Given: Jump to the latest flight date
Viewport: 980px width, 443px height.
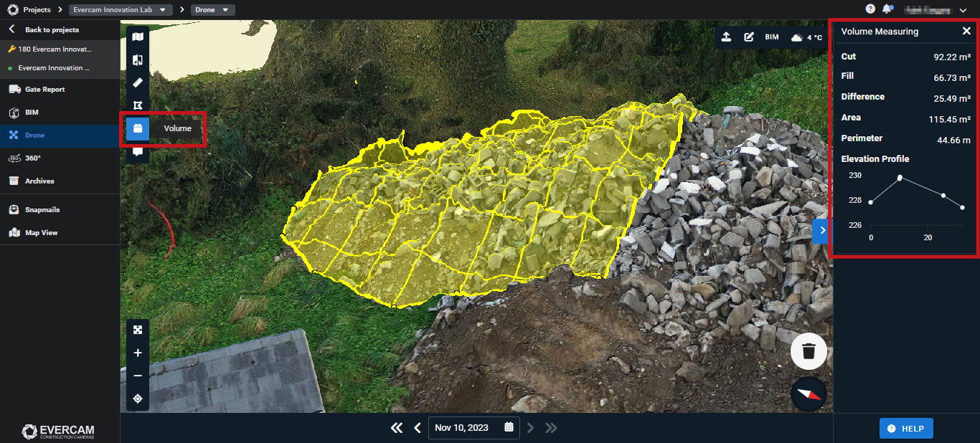Looking at the screenshot, I should (x=551, y=428).
